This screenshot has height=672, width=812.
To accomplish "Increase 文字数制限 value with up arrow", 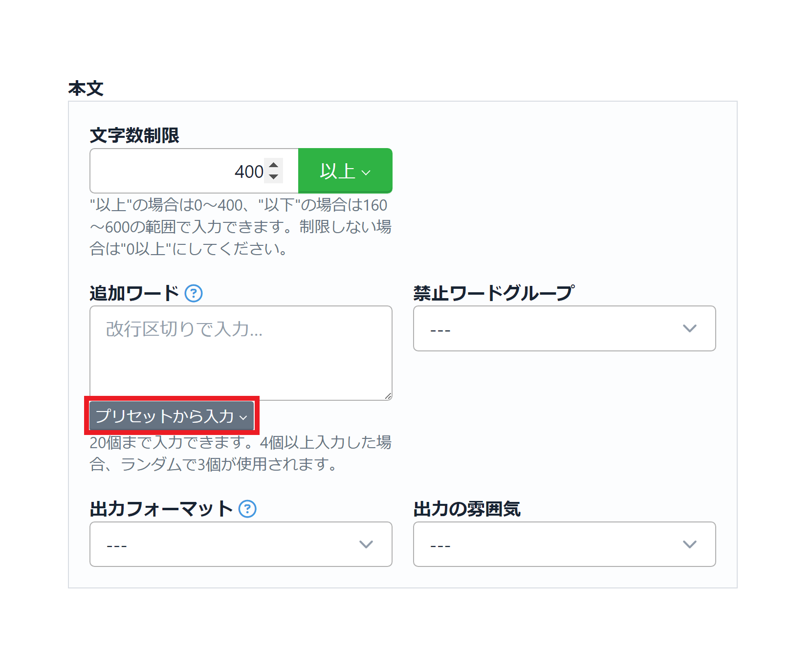I will coord(274,165).
